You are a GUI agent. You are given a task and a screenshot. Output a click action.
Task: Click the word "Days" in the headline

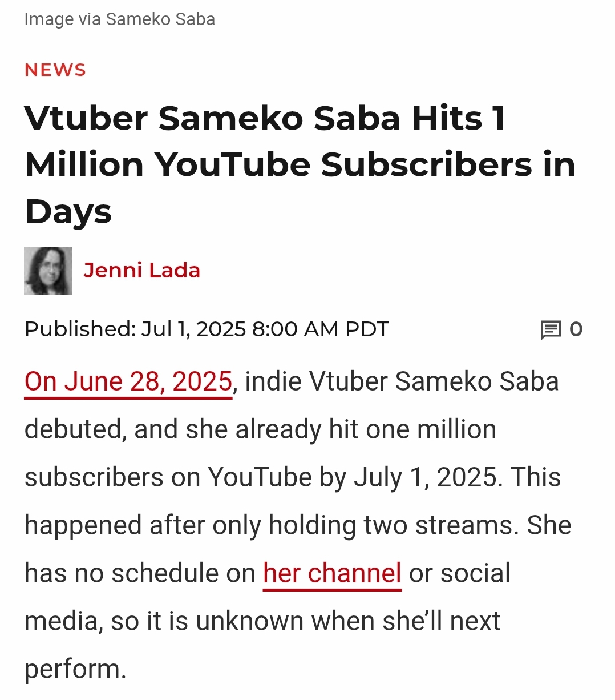pos(68,212)
